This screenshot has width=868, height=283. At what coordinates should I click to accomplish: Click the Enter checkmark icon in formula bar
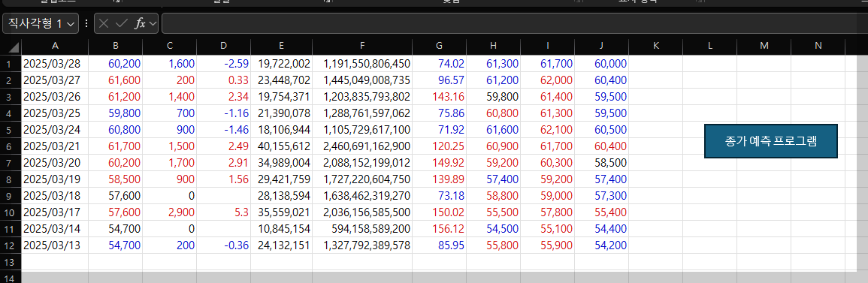(x=121, y=23)
